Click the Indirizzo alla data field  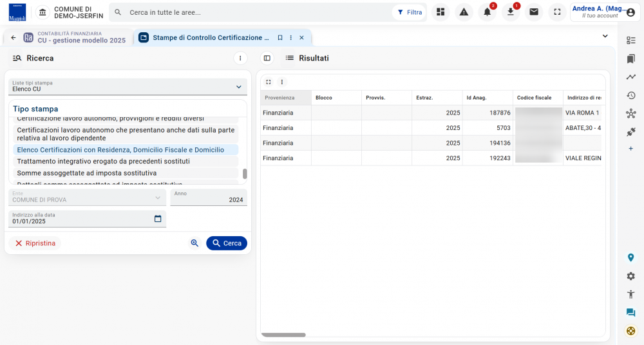pyautogui.click(x=87, y=219)
